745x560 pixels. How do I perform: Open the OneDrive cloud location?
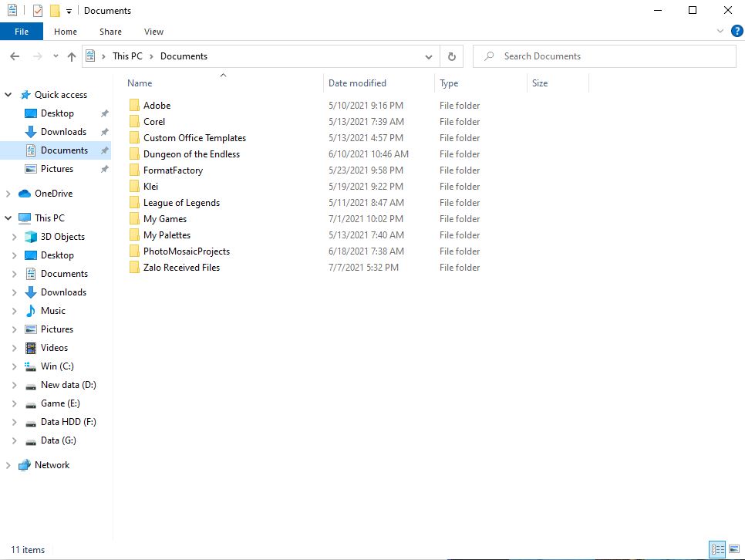pos(53,194)
